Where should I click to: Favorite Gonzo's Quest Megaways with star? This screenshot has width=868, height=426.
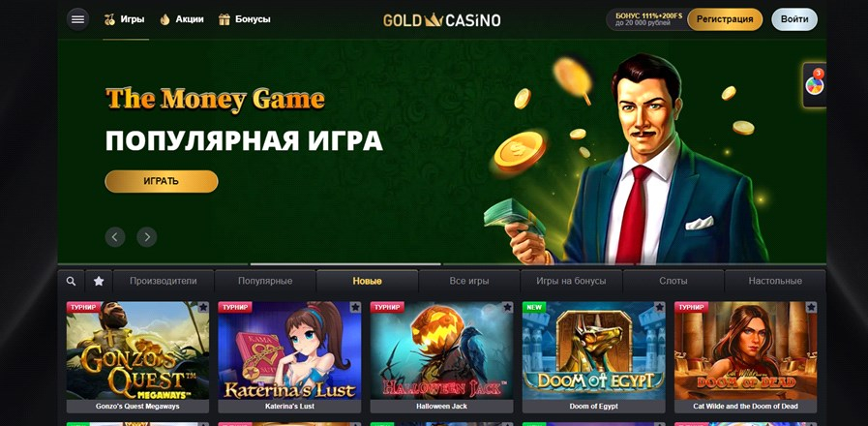point(203,308)
